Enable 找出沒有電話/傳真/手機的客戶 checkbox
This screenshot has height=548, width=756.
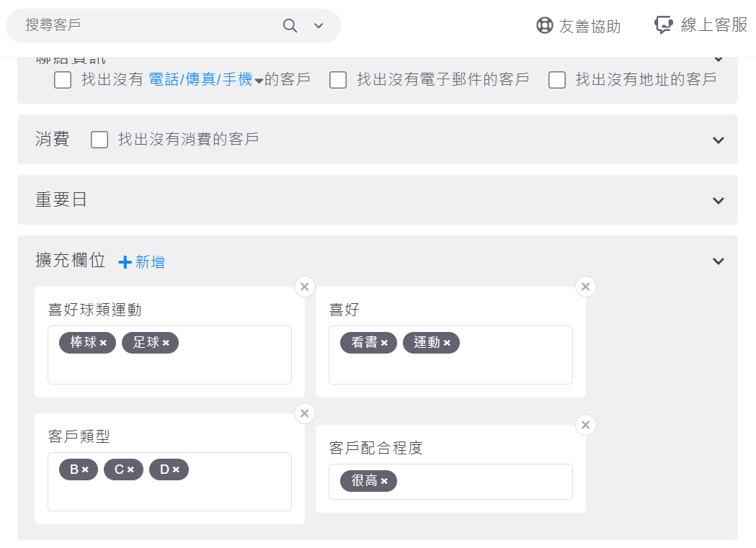pos(63,80)
